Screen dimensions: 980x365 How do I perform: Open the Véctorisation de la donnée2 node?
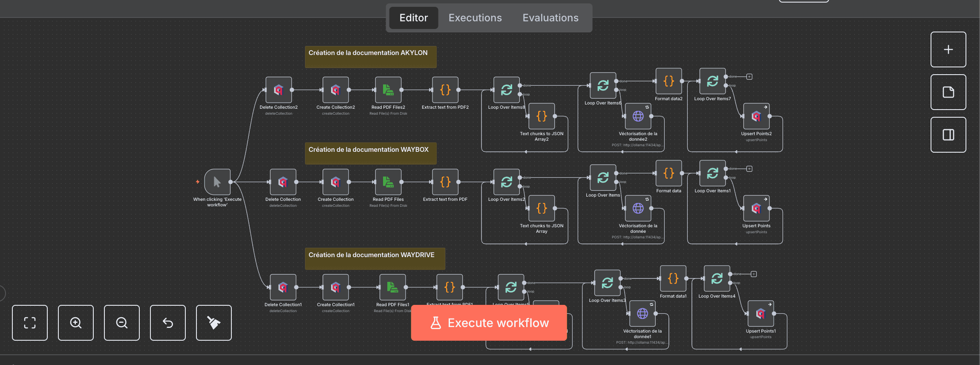(x=638, y=116)
